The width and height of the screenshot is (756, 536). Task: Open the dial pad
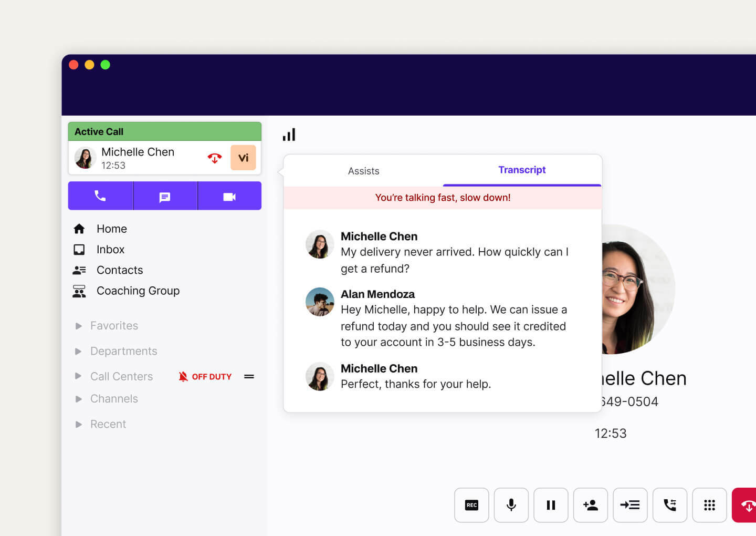pos(709,505)
